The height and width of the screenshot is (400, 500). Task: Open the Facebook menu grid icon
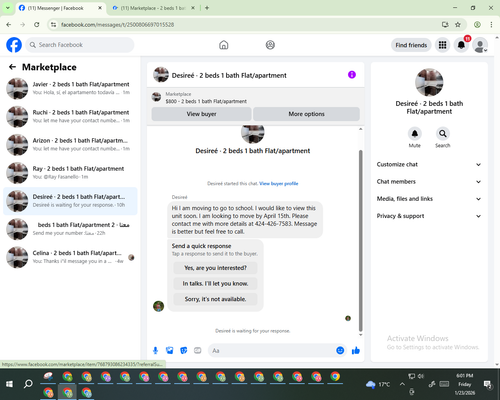[x=442, y=45]
